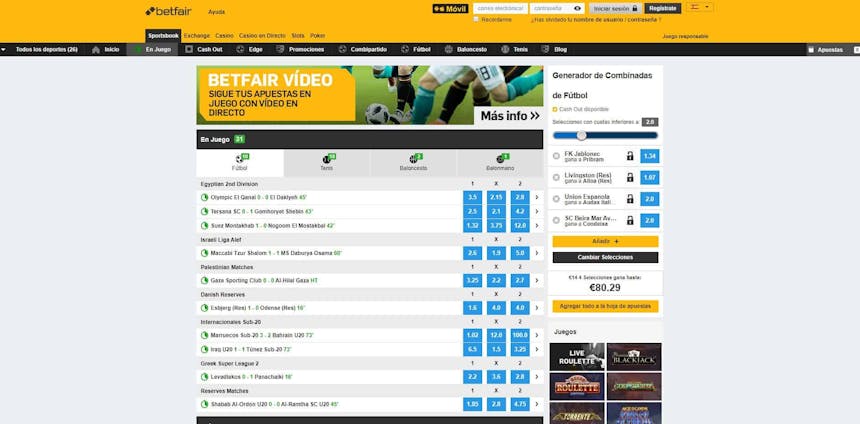The image size is (860, 424).
Task: Open the Juego responsable link
Action: click(685, 36)
